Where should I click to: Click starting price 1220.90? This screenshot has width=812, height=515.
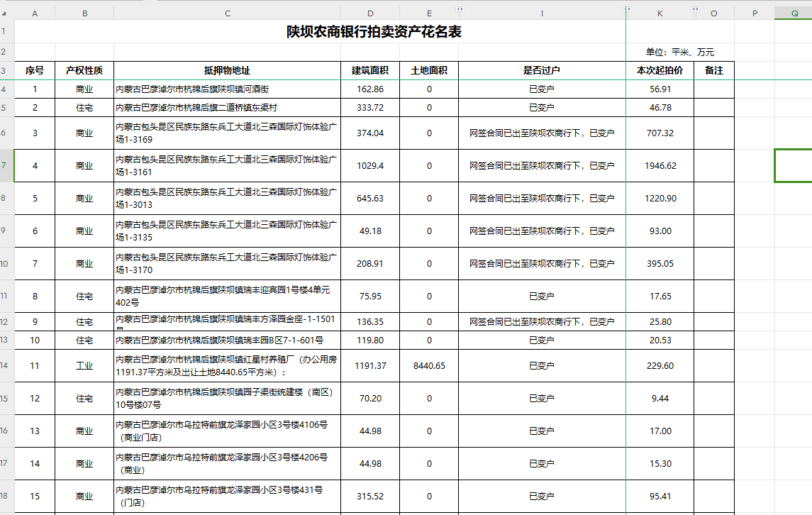pyautogui.click(x=660, y=198)
